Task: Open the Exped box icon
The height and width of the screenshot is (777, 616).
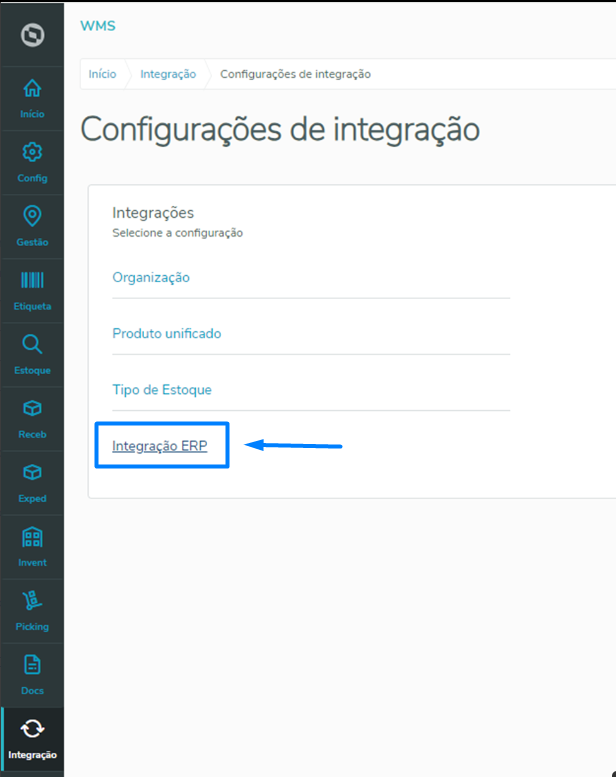Action: pos(32,472)
